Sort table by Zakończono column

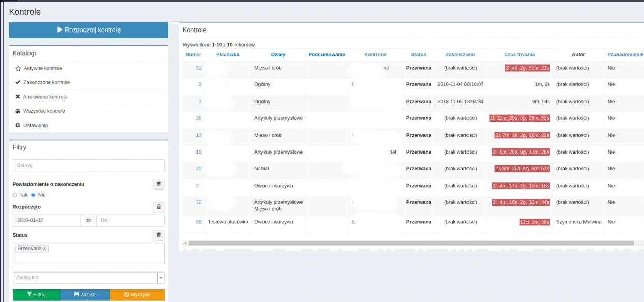460,54
